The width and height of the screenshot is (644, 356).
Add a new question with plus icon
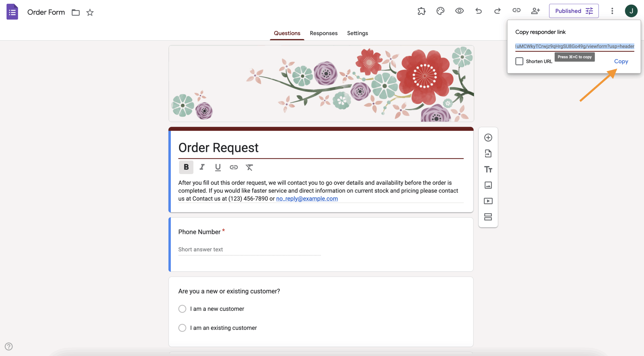(488, 138)
